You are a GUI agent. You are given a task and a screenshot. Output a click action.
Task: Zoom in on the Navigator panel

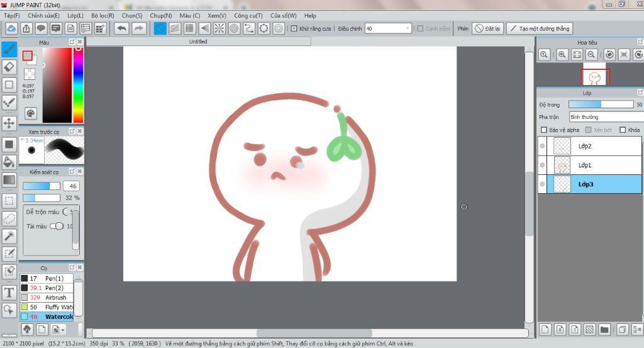tap(562, 54)
